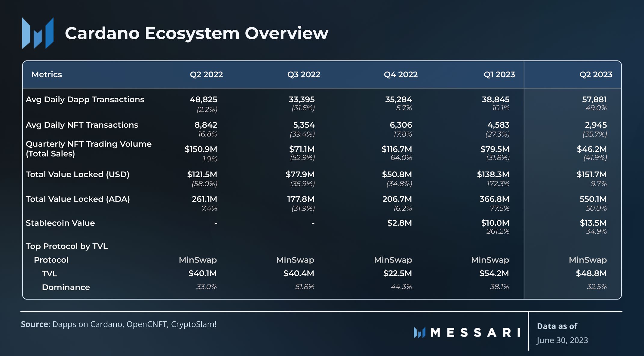Select the Q3 2022 column header

point(304,75)
